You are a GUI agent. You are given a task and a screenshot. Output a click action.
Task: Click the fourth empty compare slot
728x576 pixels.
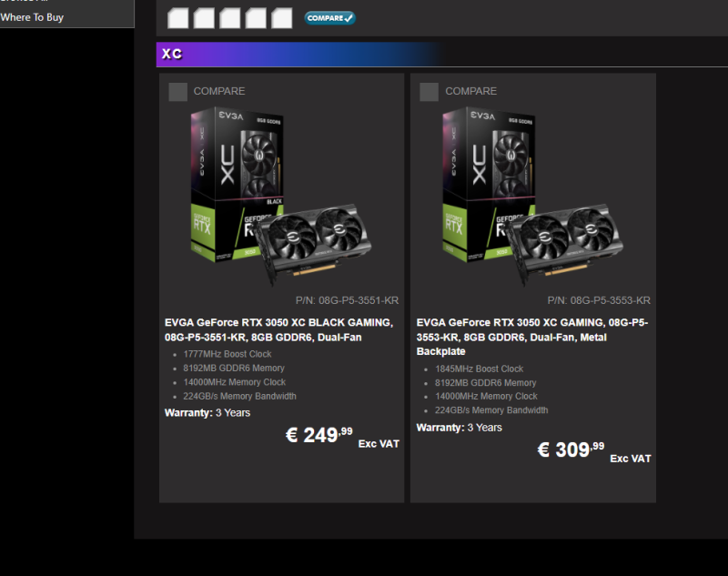click(x=256, y=18)
